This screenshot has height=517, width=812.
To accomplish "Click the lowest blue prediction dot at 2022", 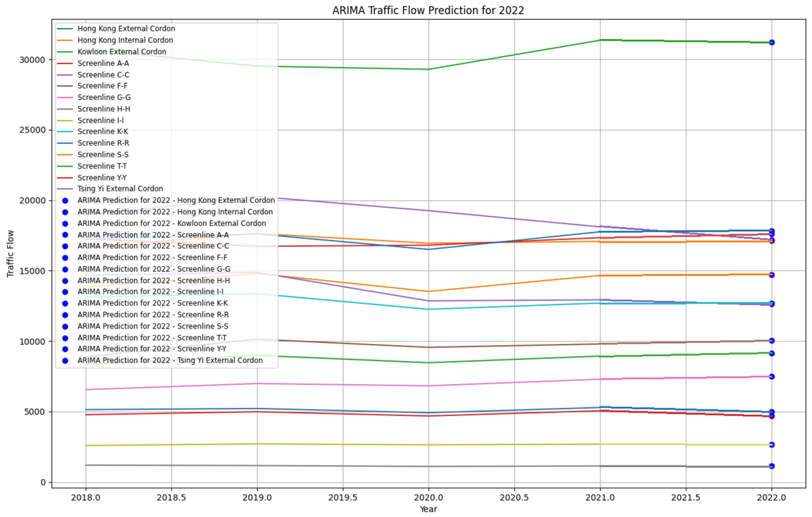I will (771, 466).
